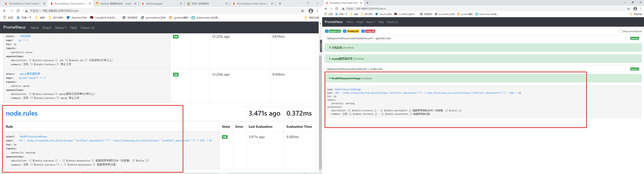Click back arrow in the alerts window
The width and height of the screenshot is (644, 174).
326,9
